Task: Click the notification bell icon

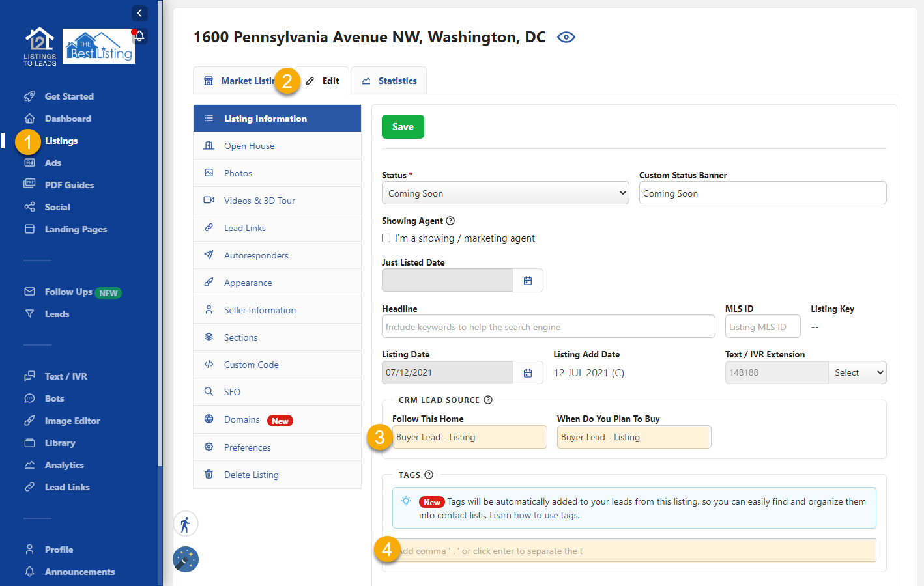Action: tap(139, 37)
